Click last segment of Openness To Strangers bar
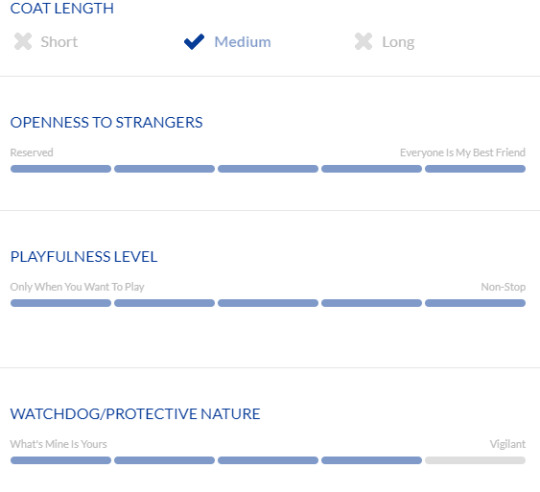 (475, 169)
